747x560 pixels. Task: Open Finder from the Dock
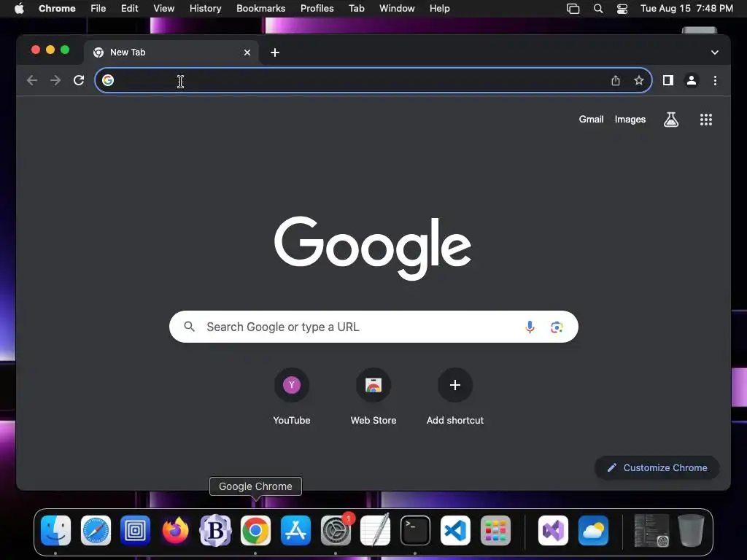click(55, 531)
